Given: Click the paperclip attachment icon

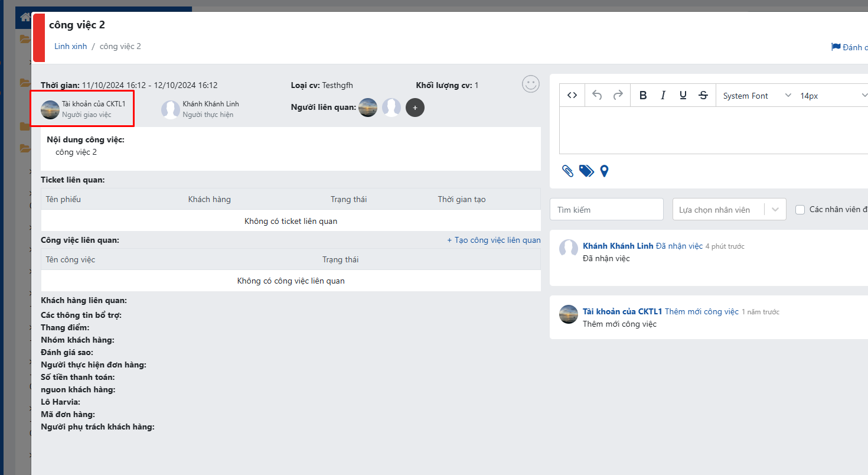Looking at the screenshot, I should coord(567,171).
